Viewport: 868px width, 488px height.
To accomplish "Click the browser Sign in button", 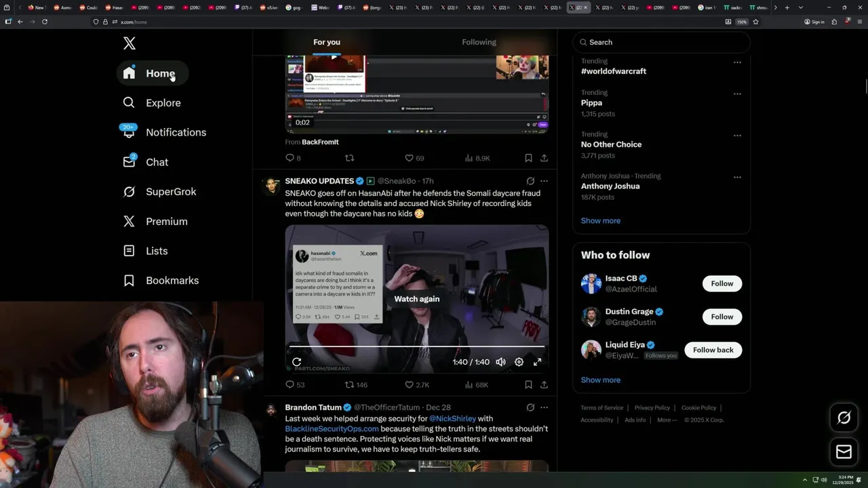I will 814,22.
